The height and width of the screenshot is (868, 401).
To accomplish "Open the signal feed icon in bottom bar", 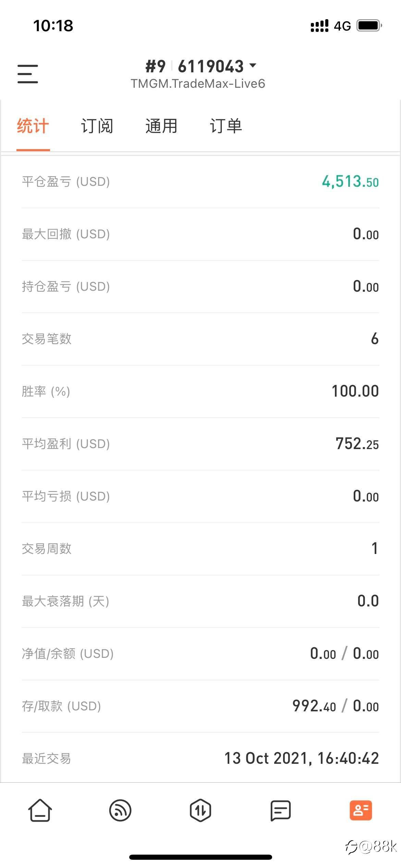I will 120,810.
